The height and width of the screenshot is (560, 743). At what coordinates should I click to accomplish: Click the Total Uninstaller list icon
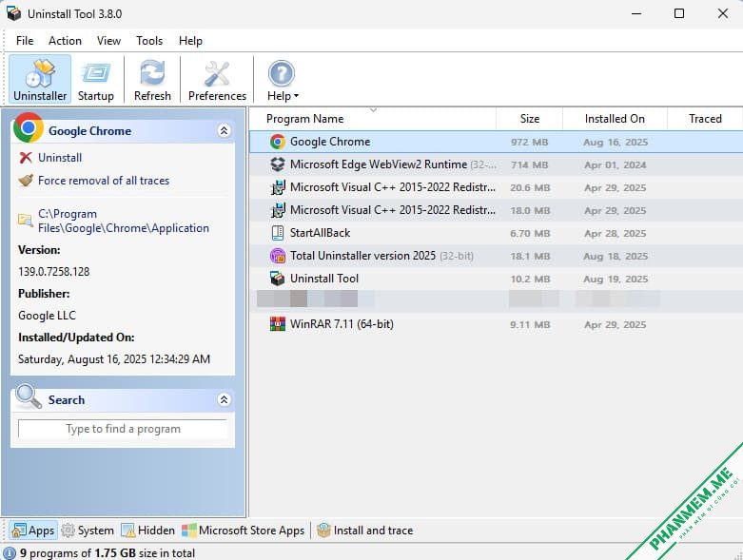pos(278,256)
